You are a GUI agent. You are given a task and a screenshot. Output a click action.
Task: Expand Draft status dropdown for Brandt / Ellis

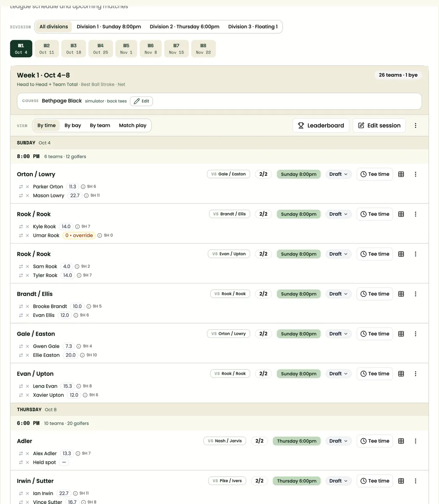click(339, 294)
